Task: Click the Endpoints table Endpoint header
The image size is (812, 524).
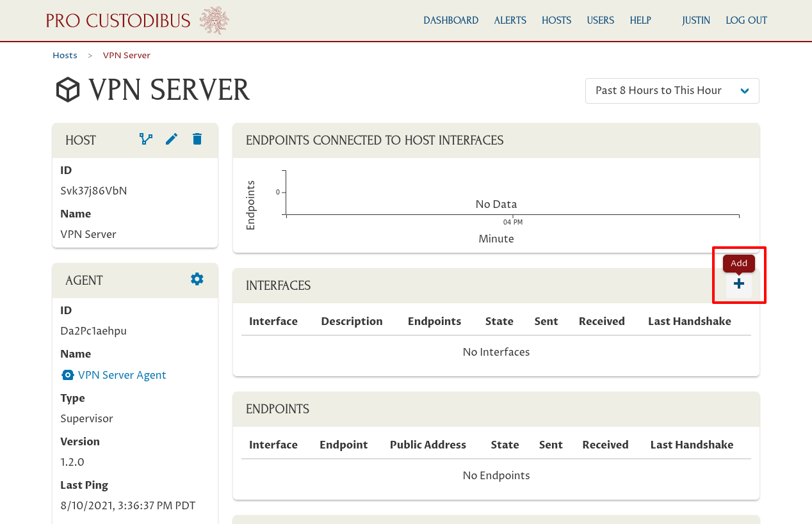Action: pyautogui.click(x=344, y=445)
